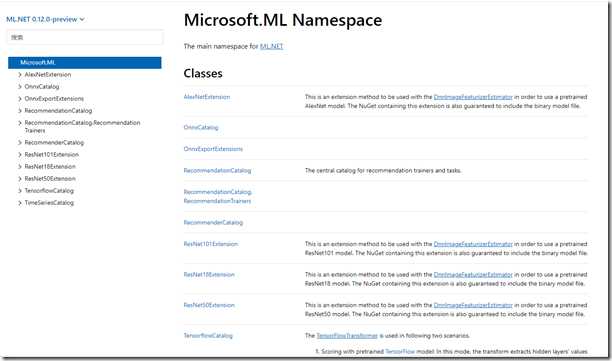Open the OnnxCatalog class link in table
Viewport: 612px width, 361px height.
[201, 127]
